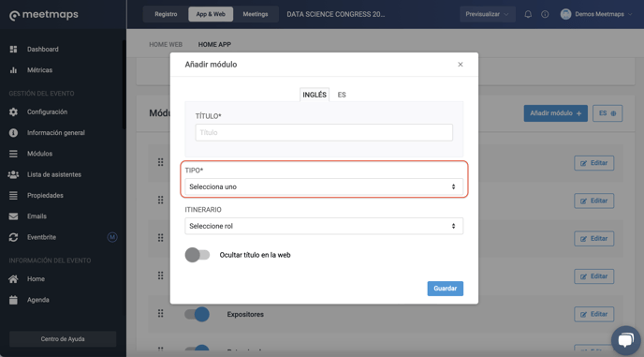Open the notifications bell icon
Screen dimensions: 644x357
[528, 14]
